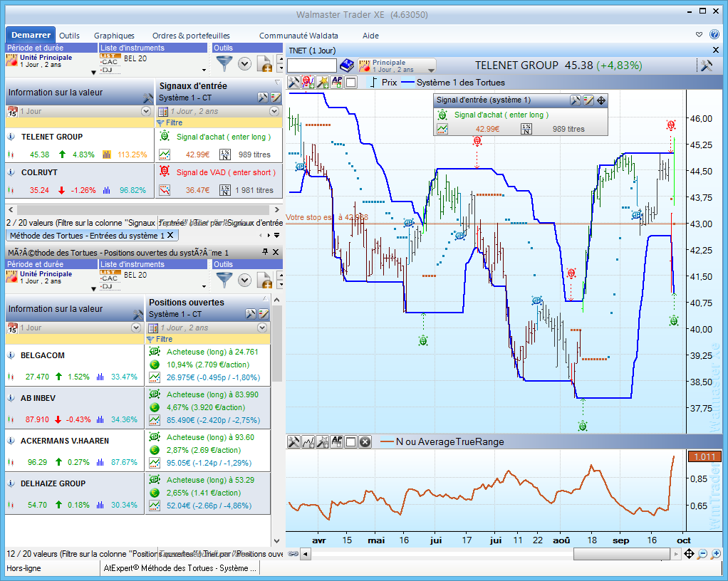Click price chart settings hammer icon

coord(293,83)
